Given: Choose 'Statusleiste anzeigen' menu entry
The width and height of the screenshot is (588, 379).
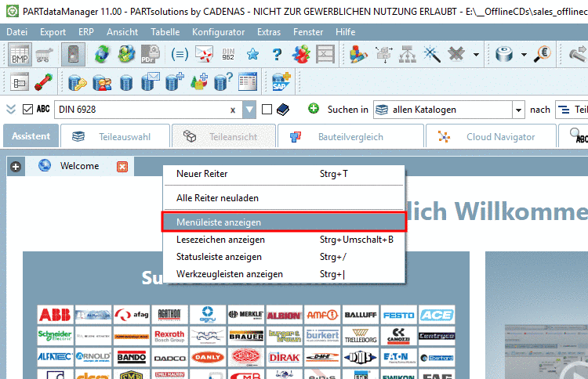Looking at the screenshot, I should click(284, 257).
